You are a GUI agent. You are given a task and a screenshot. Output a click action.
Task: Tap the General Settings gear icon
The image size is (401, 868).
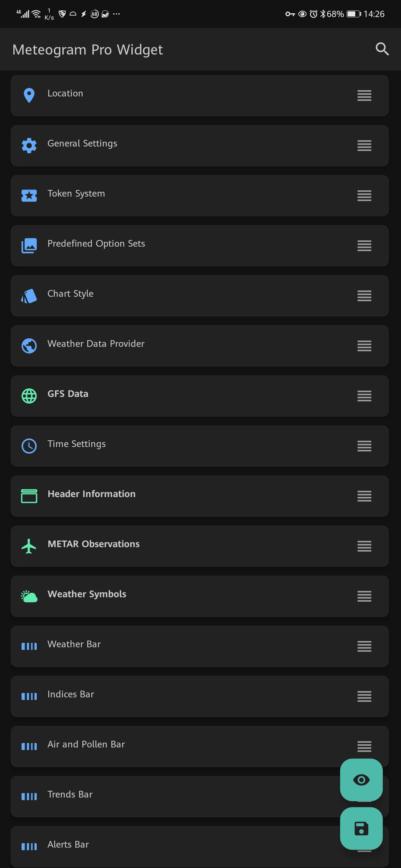coord(29,145)
